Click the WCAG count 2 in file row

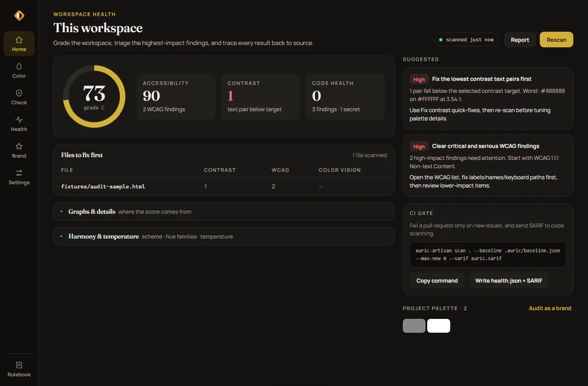(273, 187)
